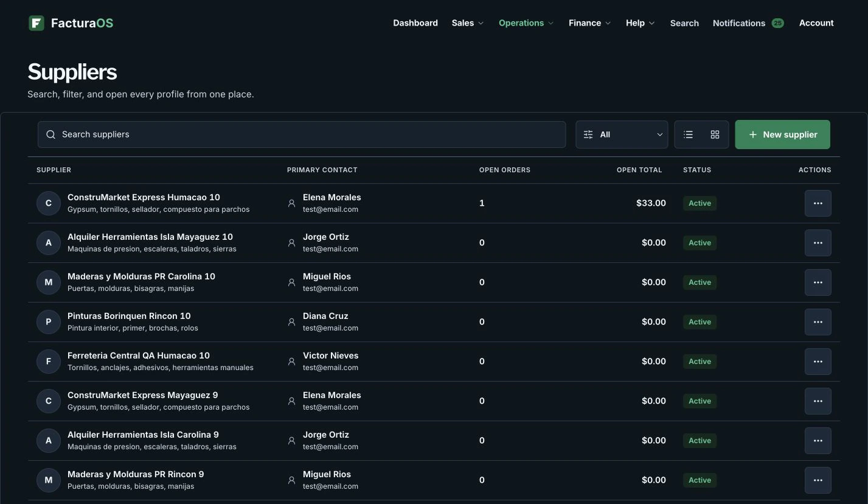This screenshot has height=504, width=868.
Task: Expand the Operations menu
Action: (x=526, y=23)
